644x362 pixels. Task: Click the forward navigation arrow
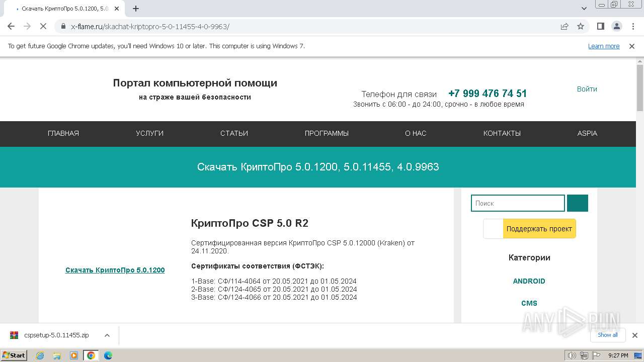tap(27, 26)
